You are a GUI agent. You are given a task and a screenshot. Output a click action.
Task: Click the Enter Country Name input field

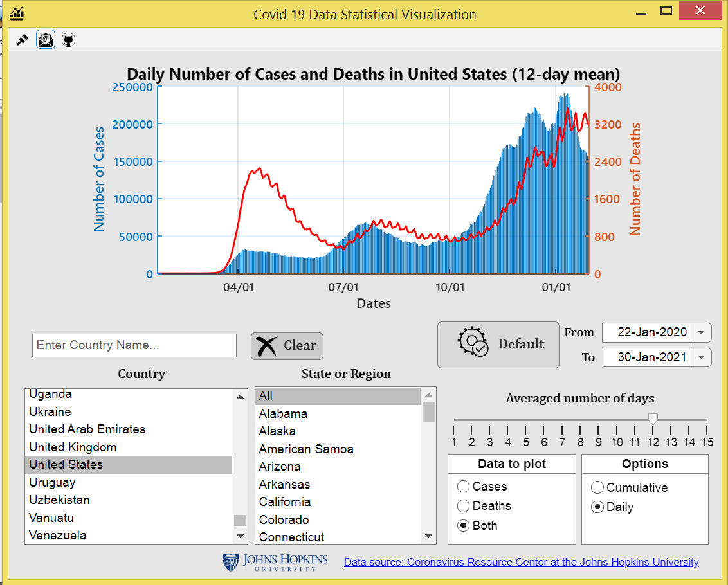click(134, 345)
